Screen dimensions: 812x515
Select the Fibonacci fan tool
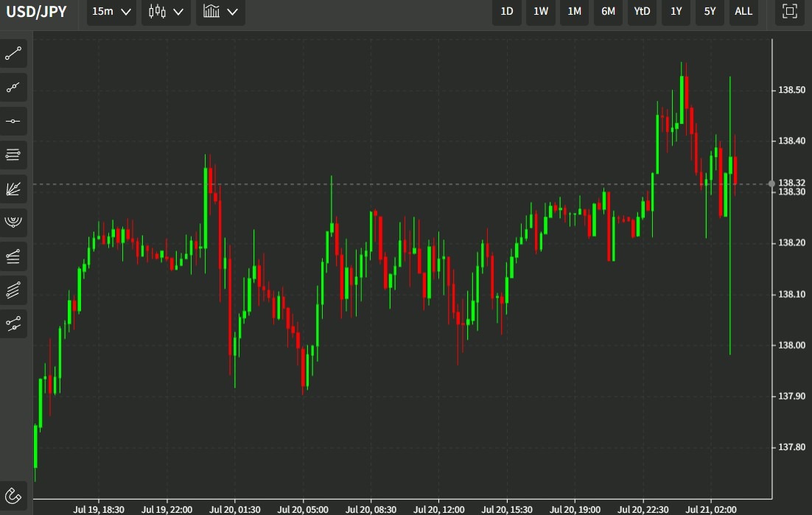click(x=14, y=189)
